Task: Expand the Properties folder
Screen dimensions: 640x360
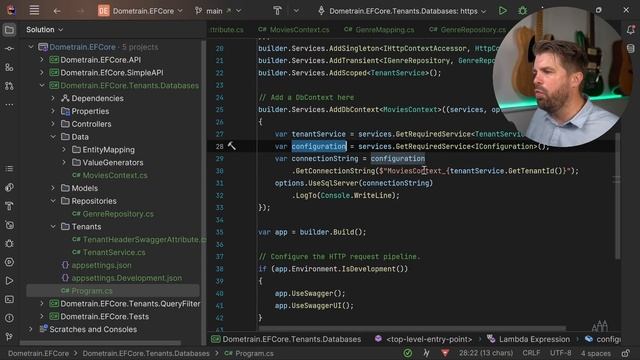Action: pos(53,111)
